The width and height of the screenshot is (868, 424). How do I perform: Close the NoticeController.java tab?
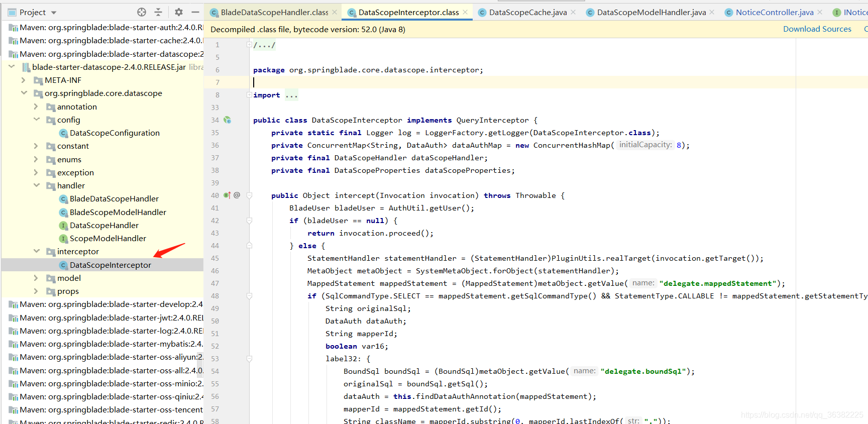tap(820, 12)
